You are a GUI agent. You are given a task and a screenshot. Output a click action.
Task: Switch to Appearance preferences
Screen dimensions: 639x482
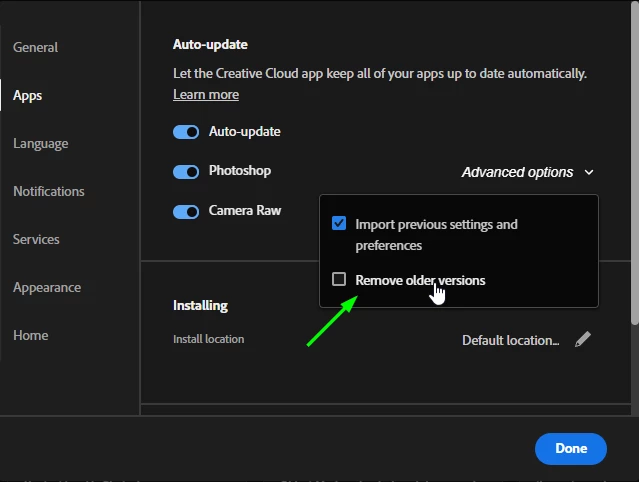(47, 288)
